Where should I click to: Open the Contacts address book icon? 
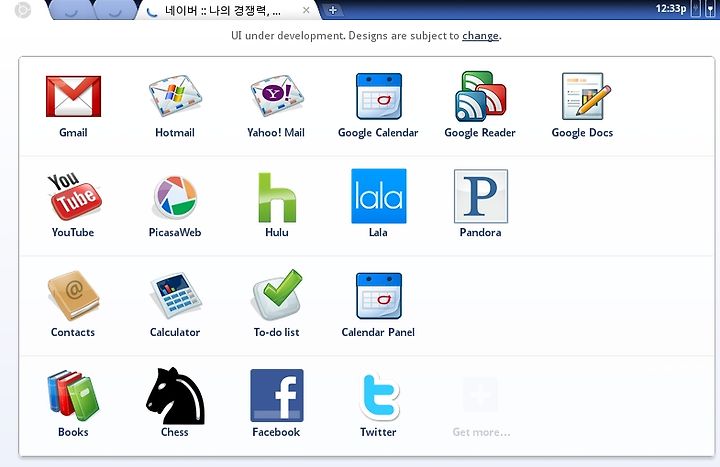[73, 295]
